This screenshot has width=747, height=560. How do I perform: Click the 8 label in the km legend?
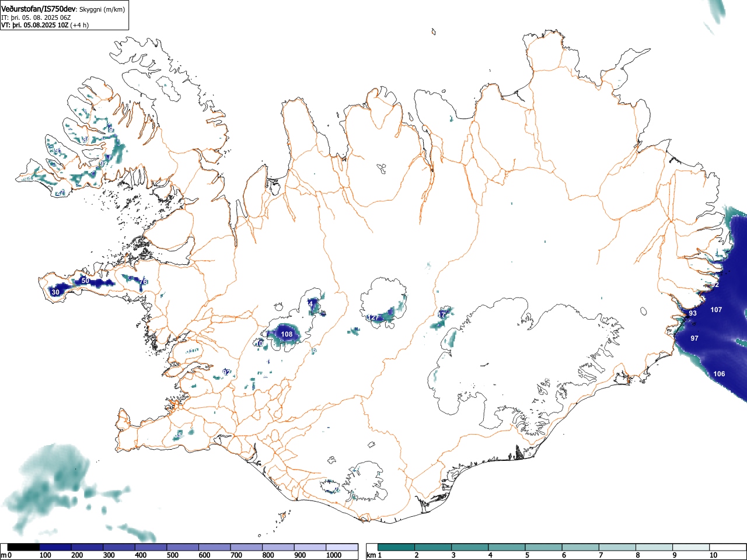click(x=638, y=555)
